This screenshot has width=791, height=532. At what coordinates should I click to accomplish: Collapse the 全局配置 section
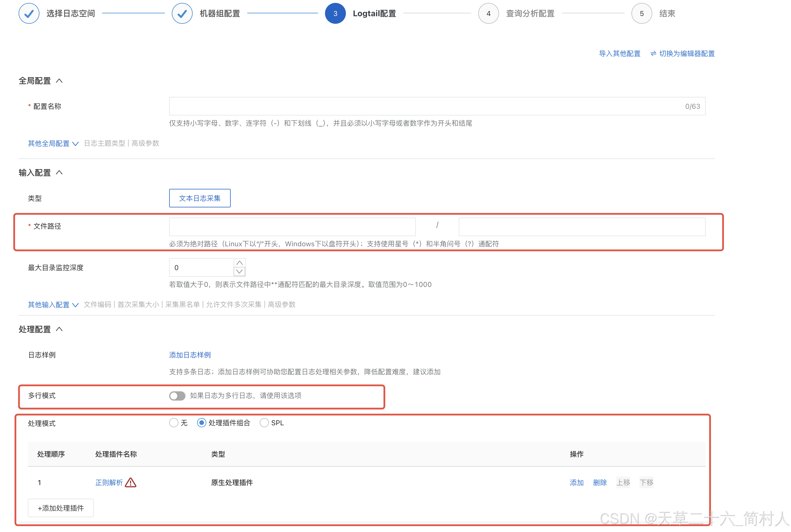coord(59,81)
